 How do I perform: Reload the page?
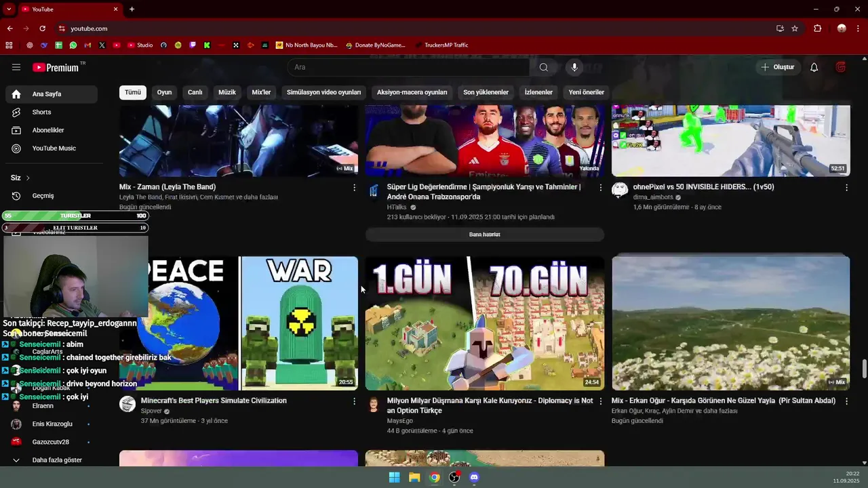[42, 28]
